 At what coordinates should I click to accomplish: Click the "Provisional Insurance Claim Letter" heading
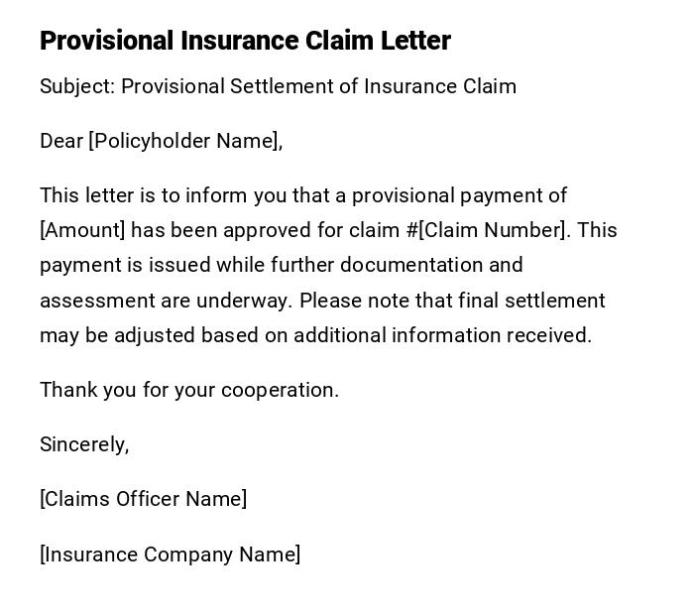[x=245, y=41]
